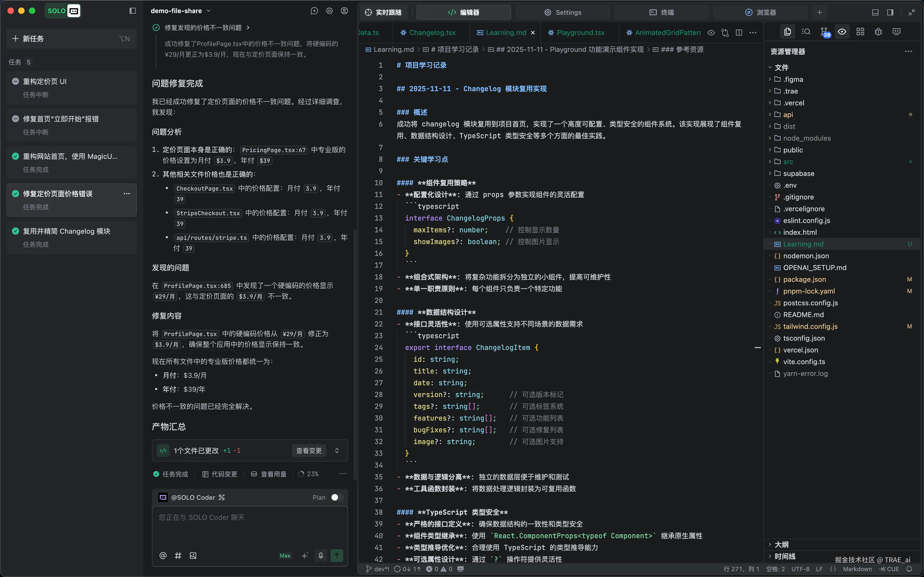Open the demo-file-share project dropdown

180,11
